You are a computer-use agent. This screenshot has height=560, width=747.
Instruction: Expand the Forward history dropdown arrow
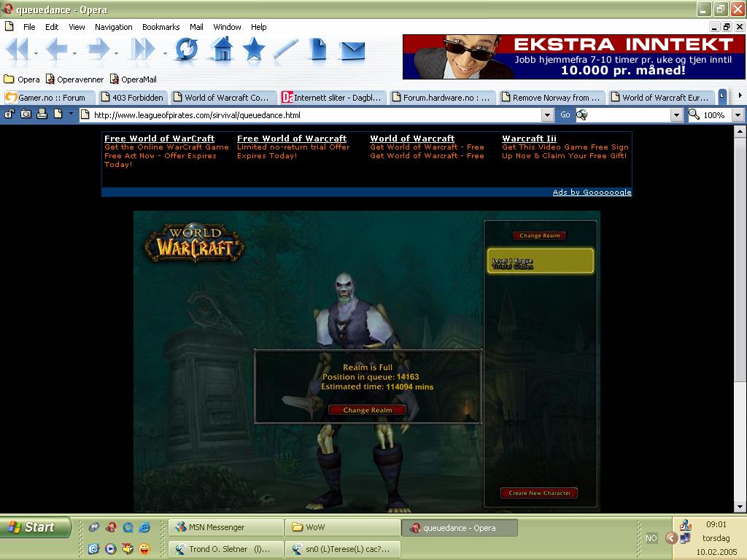pyautogui.click(x=116, y=53)
